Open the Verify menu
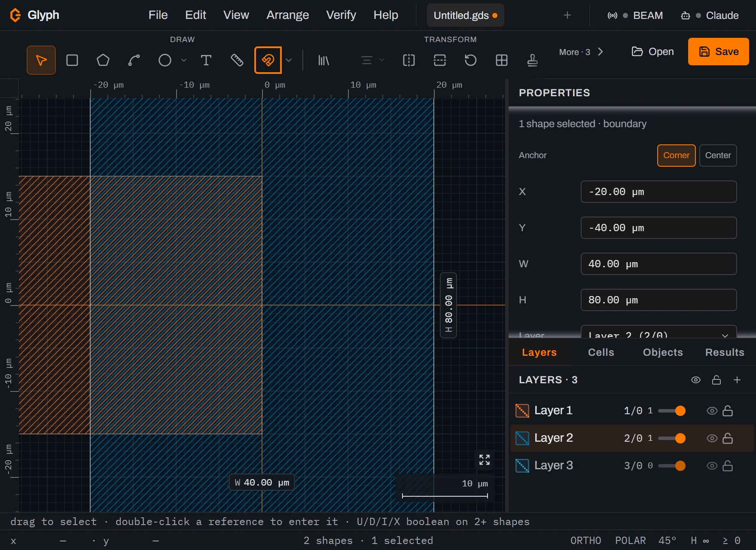Viewport: 756px width, 550px height. pos(341,15)
